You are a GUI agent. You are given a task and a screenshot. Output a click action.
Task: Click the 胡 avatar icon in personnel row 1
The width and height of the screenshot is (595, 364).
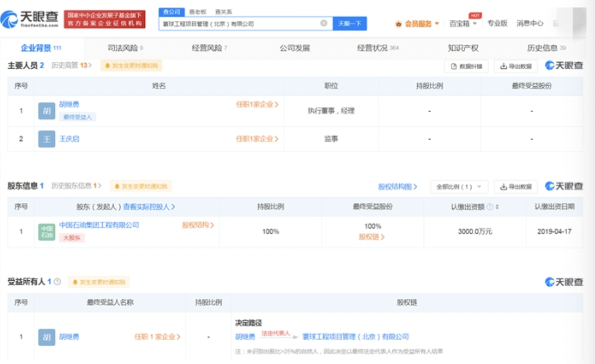click(x=47, y=111)
